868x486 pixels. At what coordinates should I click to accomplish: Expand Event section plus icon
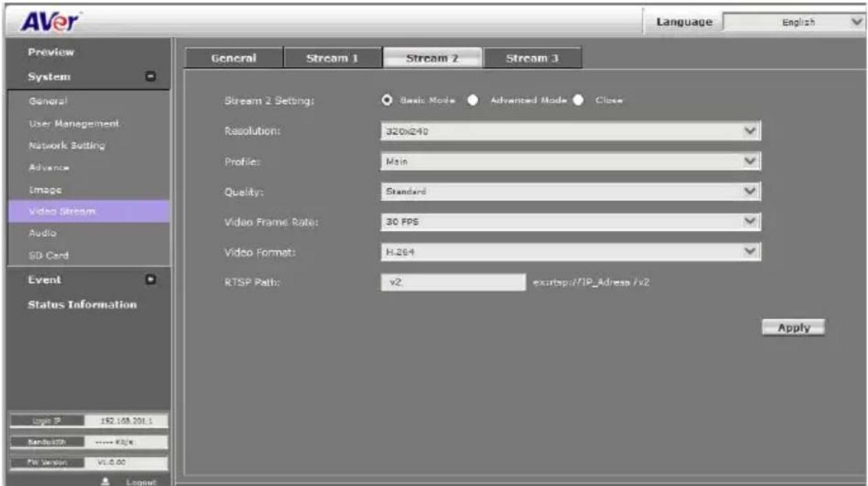point(150,280)
